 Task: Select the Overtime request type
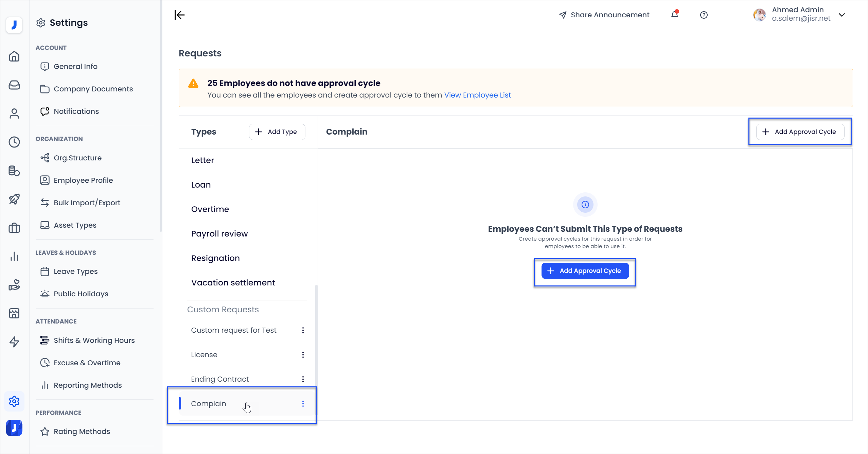pyautogui.click(x=210, y=209)
